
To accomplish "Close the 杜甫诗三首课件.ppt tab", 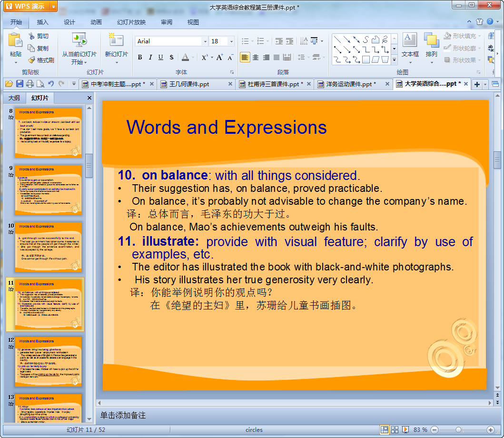I will [308, 84].
